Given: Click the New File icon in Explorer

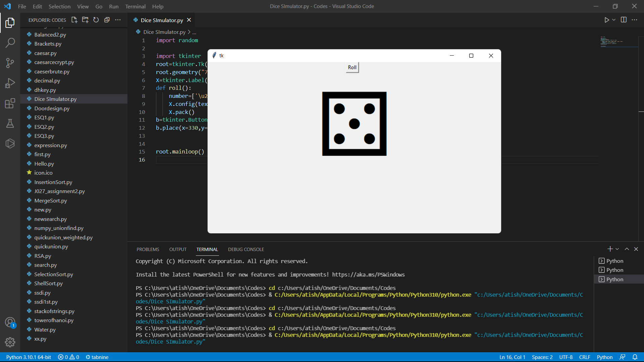Looking at the screenshot, I should click(x=74, y=20).
